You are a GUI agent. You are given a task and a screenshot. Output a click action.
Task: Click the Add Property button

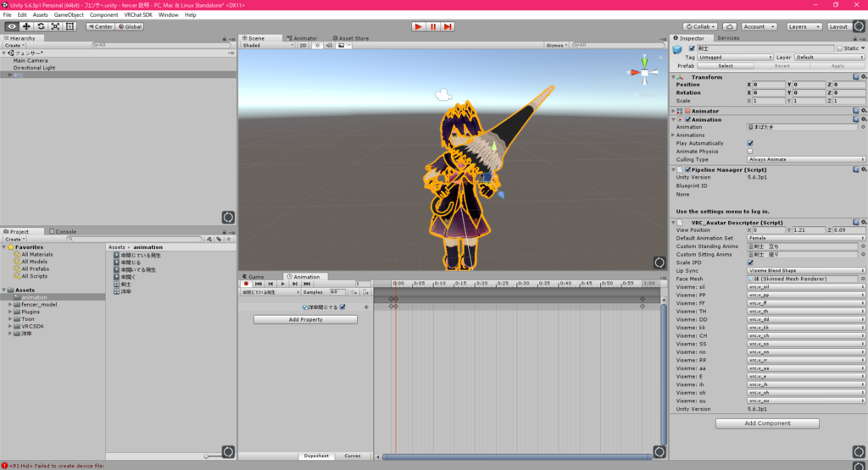click(305, 319)
